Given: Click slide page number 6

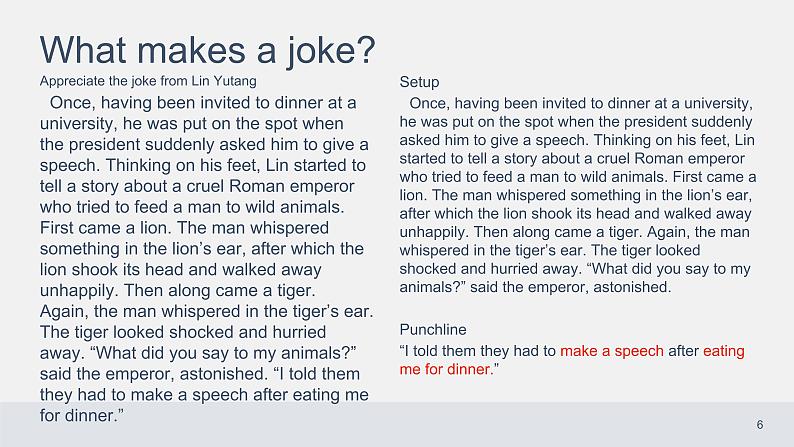Looking at the screenshot, I should tap(760, 425).
